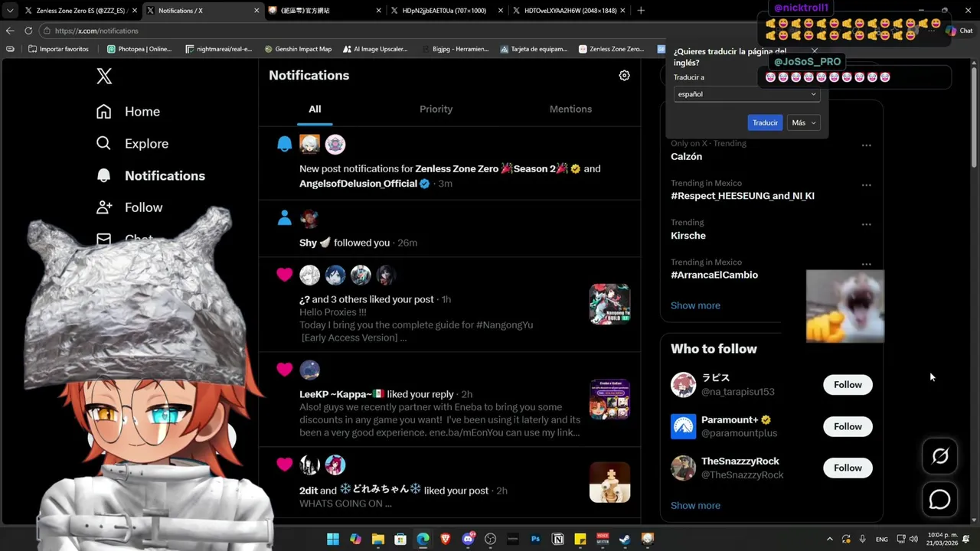Open trending topic #Respect_HEESEUNG_and_NI_KI
The image size is (980, 551).
point(743,196)
